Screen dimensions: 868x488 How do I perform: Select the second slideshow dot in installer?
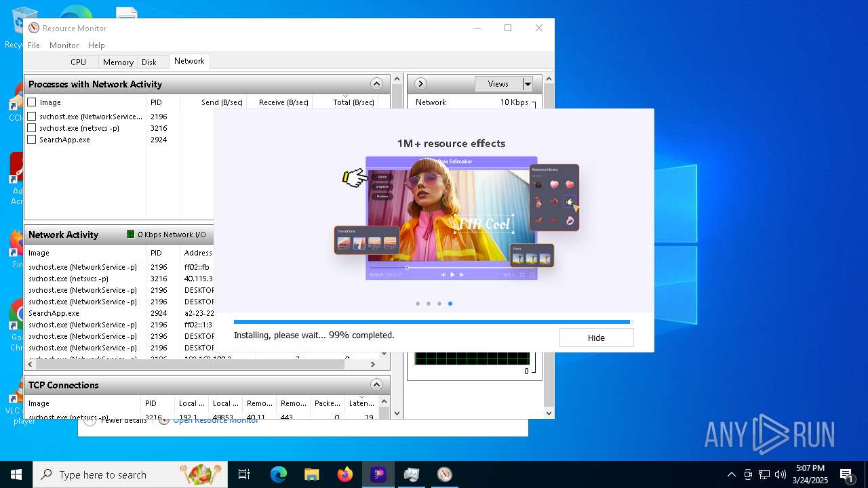click(429, 304)
